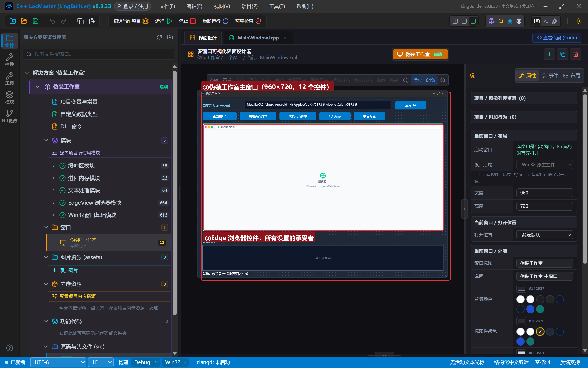Click the add window plus icon
588x368 pixels.
pyautogui.click(x=550, y=54)
